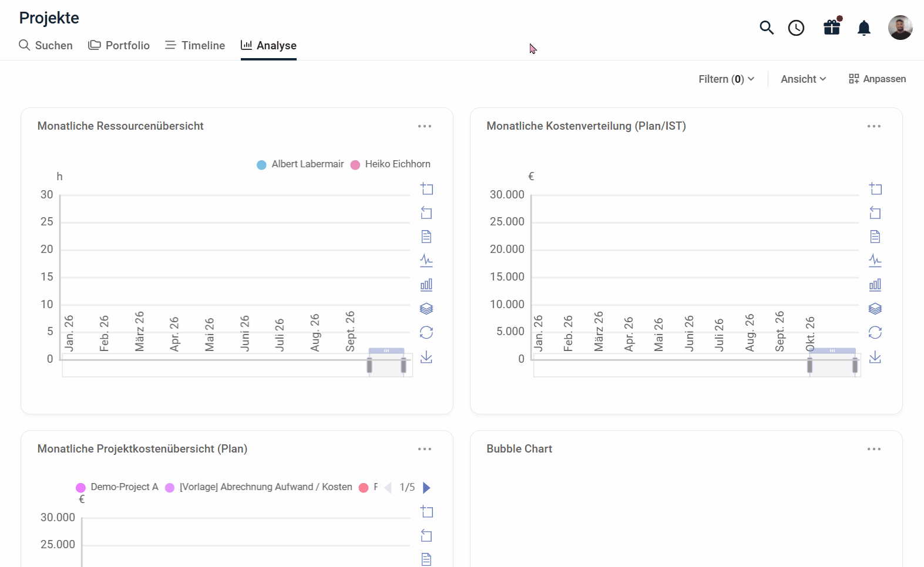
Task: Open data view in Ressourcenübersicht chart
Action: pos(426,237)
